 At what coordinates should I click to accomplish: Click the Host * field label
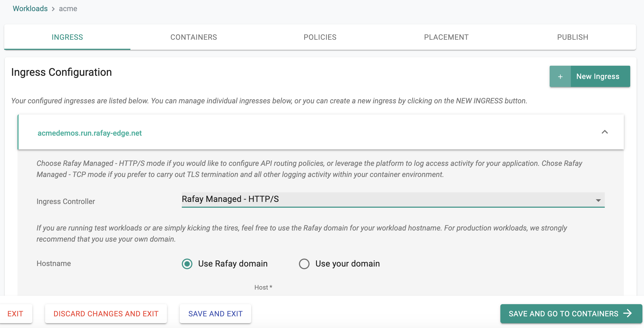point(263,287)
